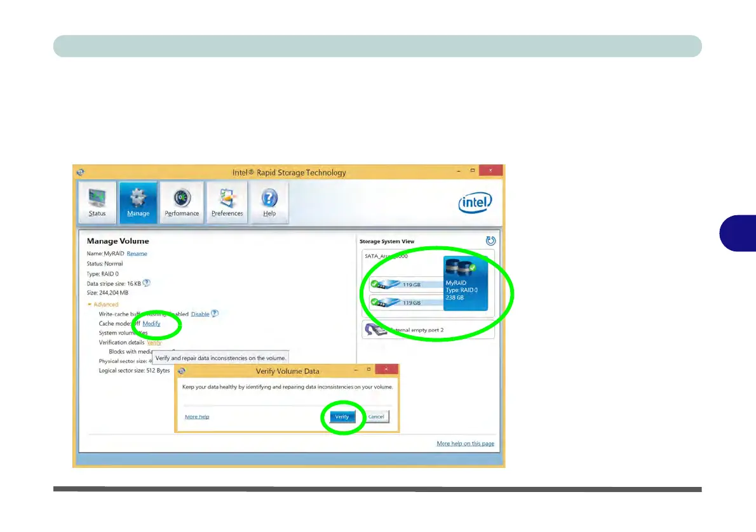Open More help on this page
The height and width of the screenshot is (532, 756).
click(x=465, y=444)
